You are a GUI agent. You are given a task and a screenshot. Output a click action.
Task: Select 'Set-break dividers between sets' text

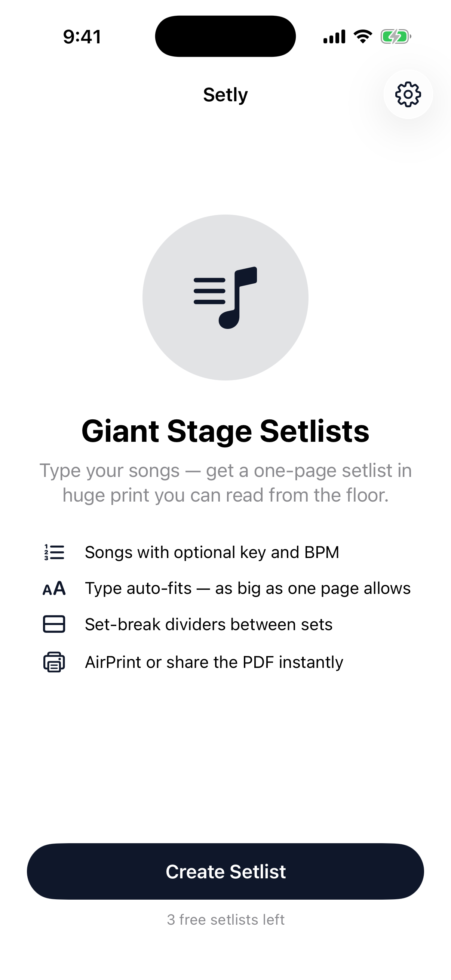pos(209,625)
